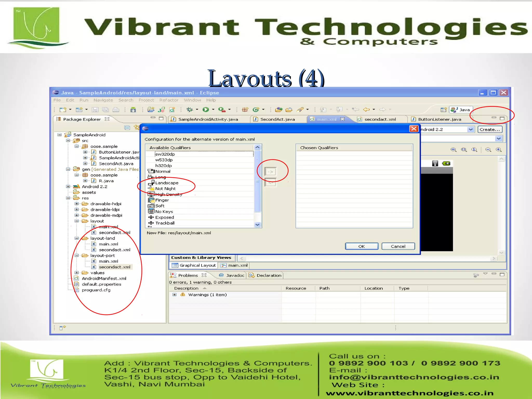532x399 pixels.
Task: Expand the Warnings (1 item) row
Action: pyautogui.click(x=175, y=295)
